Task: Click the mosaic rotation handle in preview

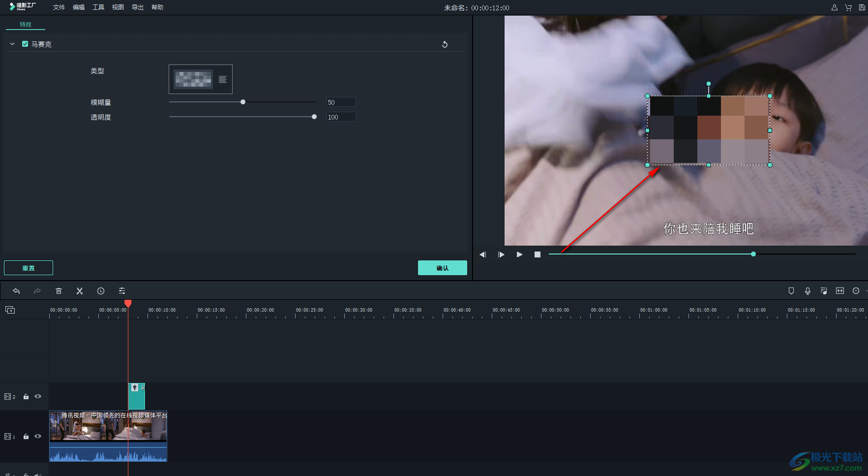Action: point(709,84)
